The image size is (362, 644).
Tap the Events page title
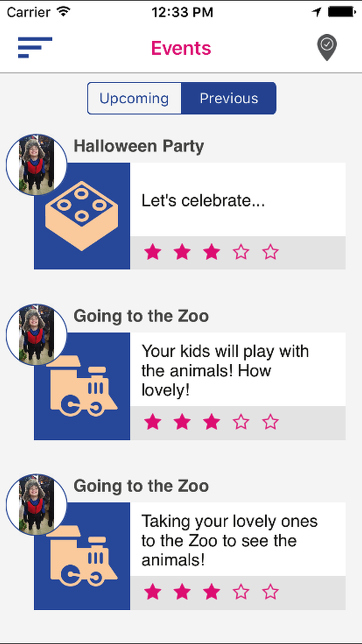181,48
